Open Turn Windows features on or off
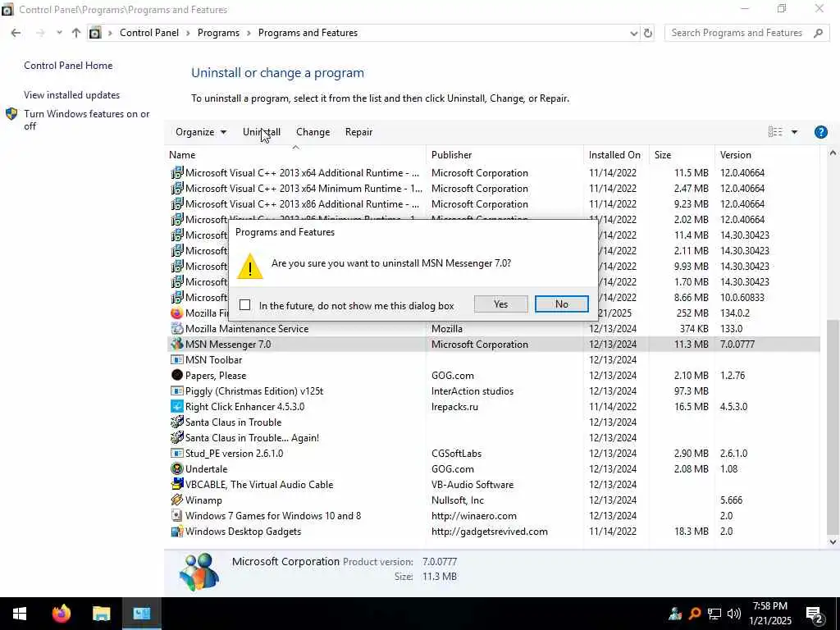840x630 pixels. click(x=87, y=120)
